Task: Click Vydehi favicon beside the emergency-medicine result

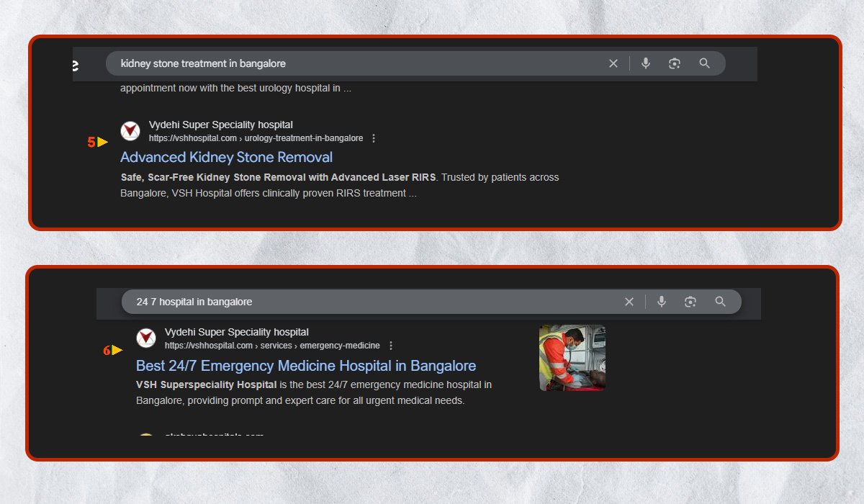Action: [146, 338]
